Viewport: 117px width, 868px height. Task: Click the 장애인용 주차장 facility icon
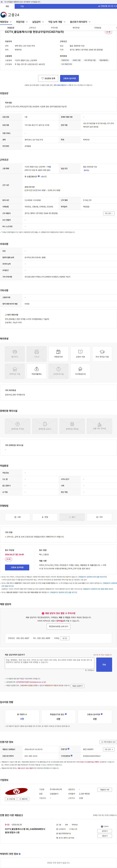18,426
